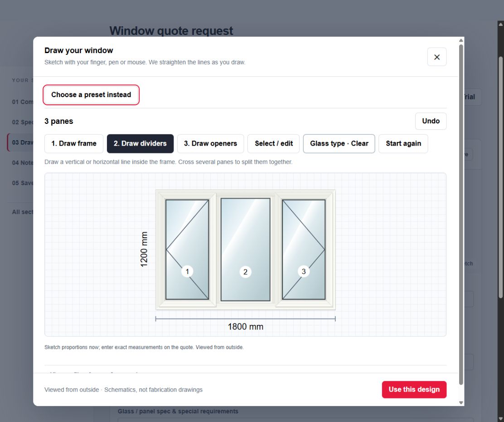Open sidebar step 02 in background page
504x422 pixels.
point(23,122)
